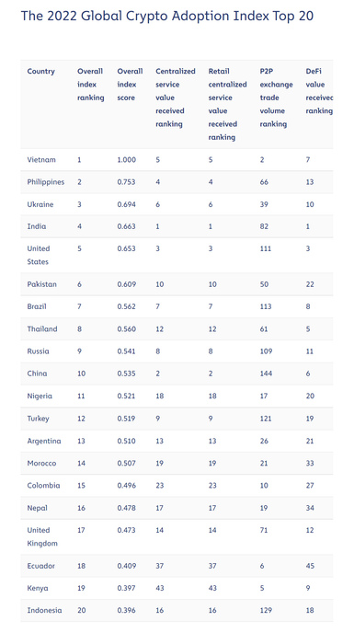Click the Overall index ranking header
This screenshot has width=354, height=644.
[x=91, y=85]
